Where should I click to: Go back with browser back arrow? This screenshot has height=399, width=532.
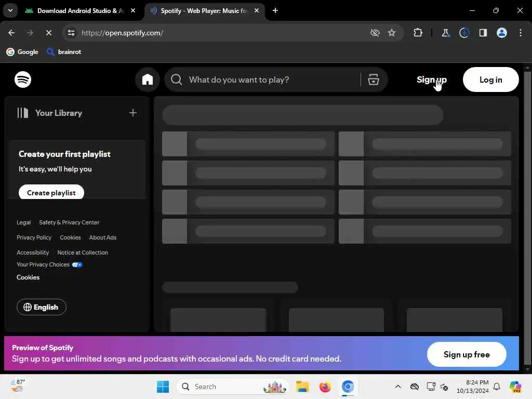11,33
